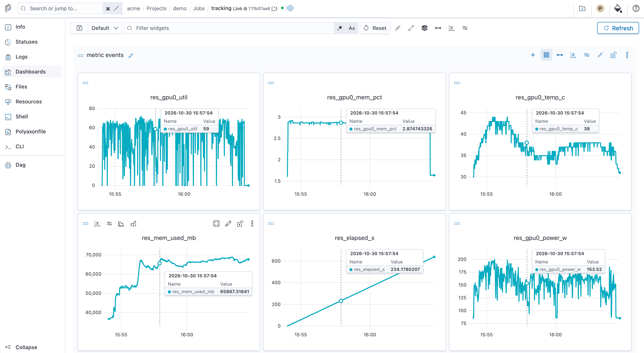This screenshot has height=353, width=644.
Task: Open the Resources tab
Action: [x=32, y=101]
